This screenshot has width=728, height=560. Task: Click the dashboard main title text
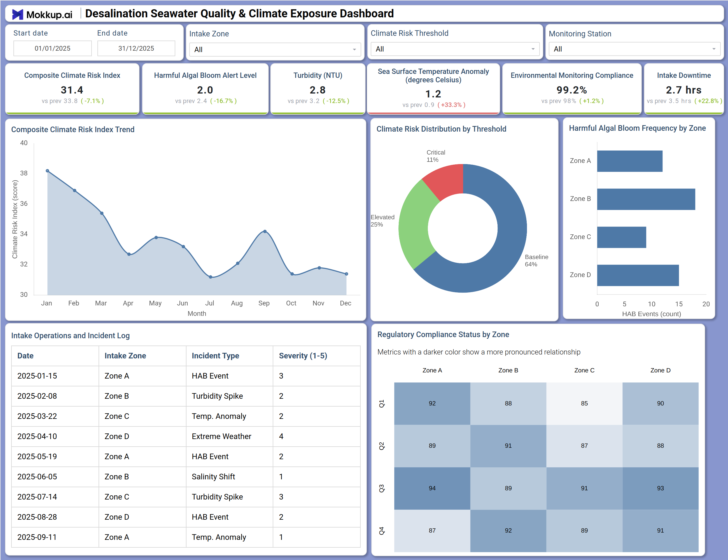click(x=239, y=13)
